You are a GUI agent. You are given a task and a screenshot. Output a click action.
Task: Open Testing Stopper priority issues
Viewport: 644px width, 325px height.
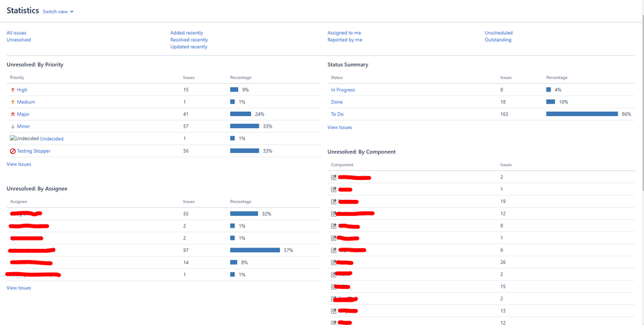pyautogui.click(x=34, y=151)
